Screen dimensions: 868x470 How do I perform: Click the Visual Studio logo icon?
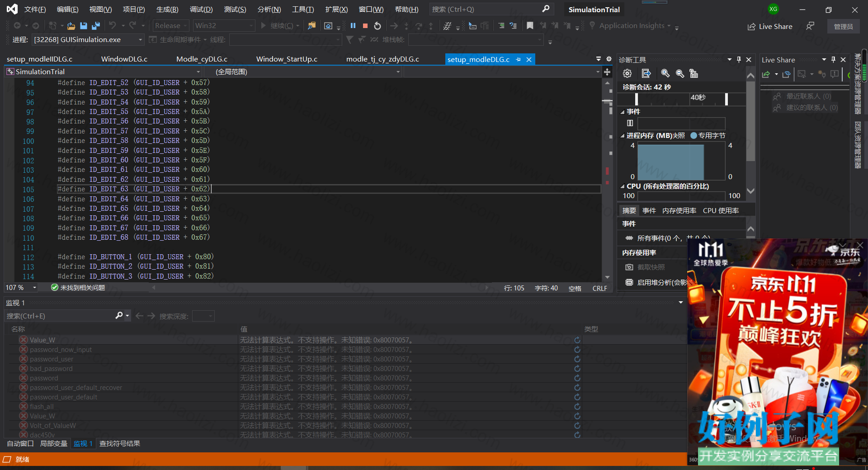pos(12,9)
